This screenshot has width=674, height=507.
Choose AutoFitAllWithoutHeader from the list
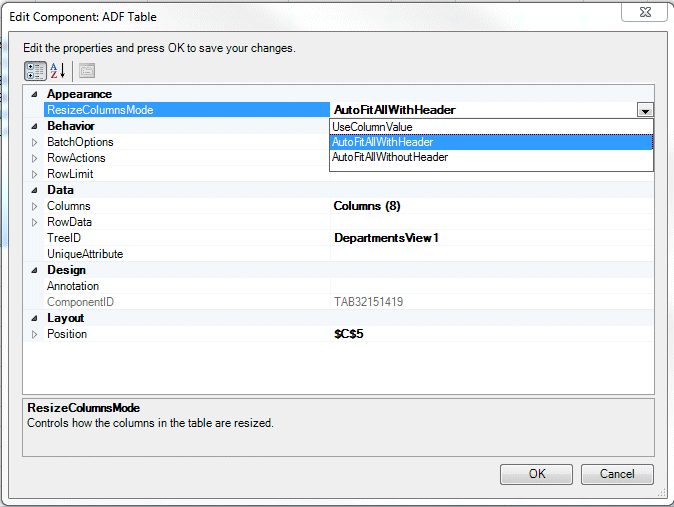tap(491, 157)
